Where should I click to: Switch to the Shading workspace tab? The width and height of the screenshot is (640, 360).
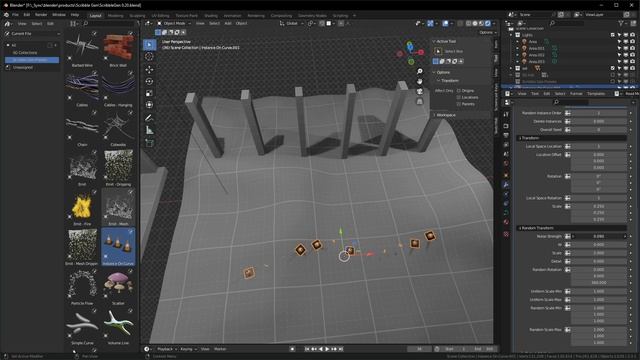(211, 16)
